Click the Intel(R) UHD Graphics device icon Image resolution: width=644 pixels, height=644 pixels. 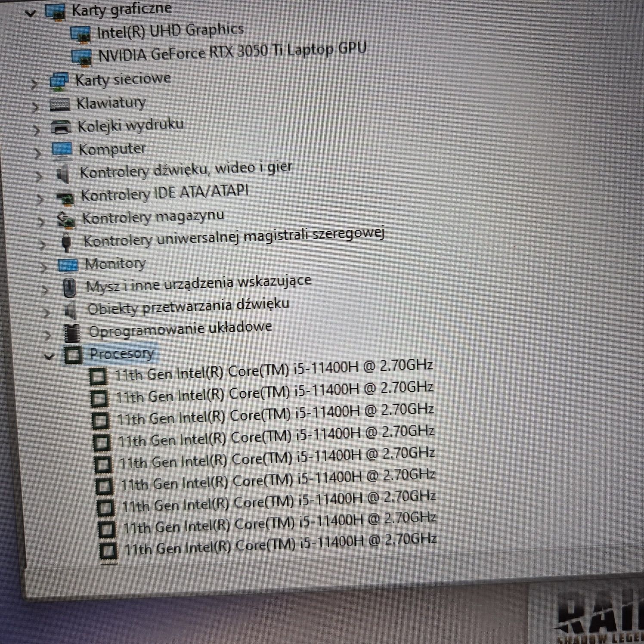81,34
